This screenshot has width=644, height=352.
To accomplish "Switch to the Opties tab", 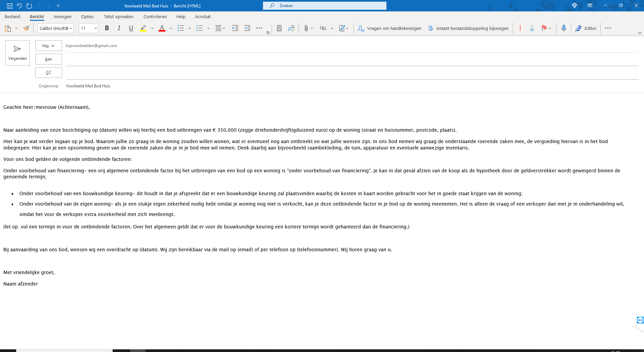I will (88, 17).
